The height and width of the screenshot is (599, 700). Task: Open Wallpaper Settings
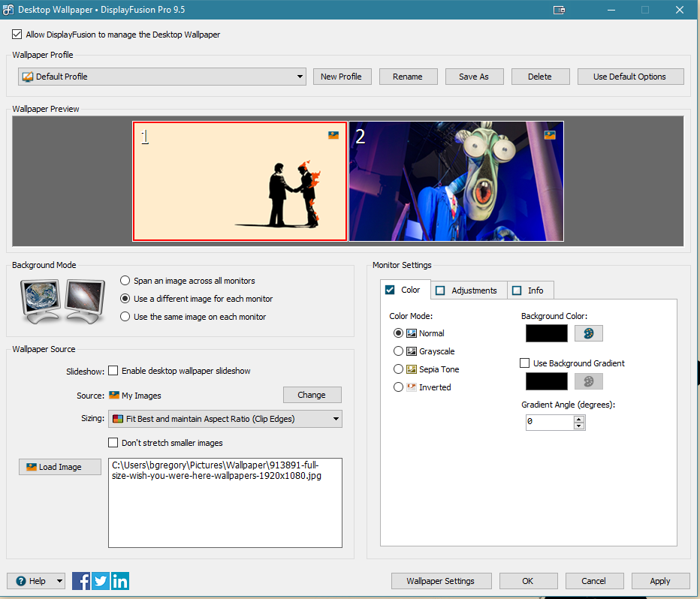point(441,581)
